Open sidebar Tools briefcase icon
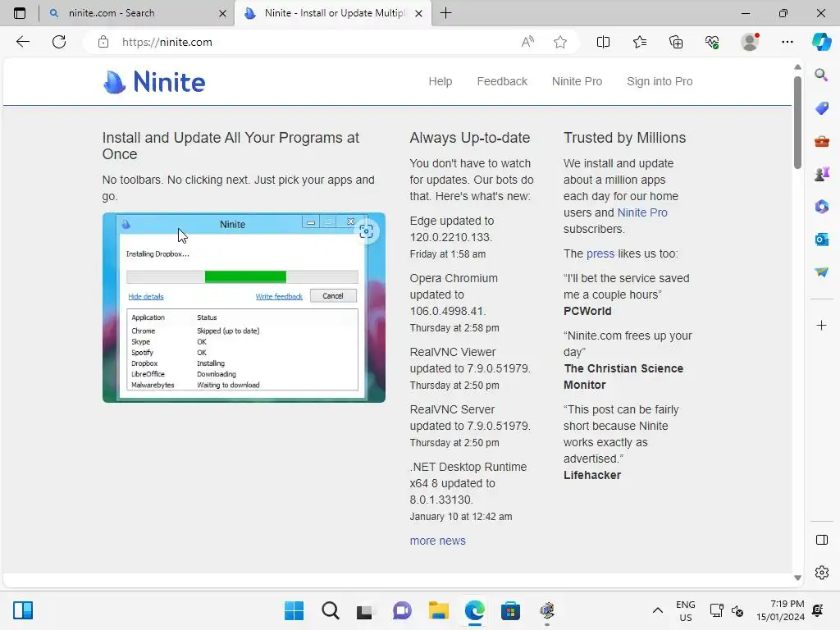 (x=821, y=141)
